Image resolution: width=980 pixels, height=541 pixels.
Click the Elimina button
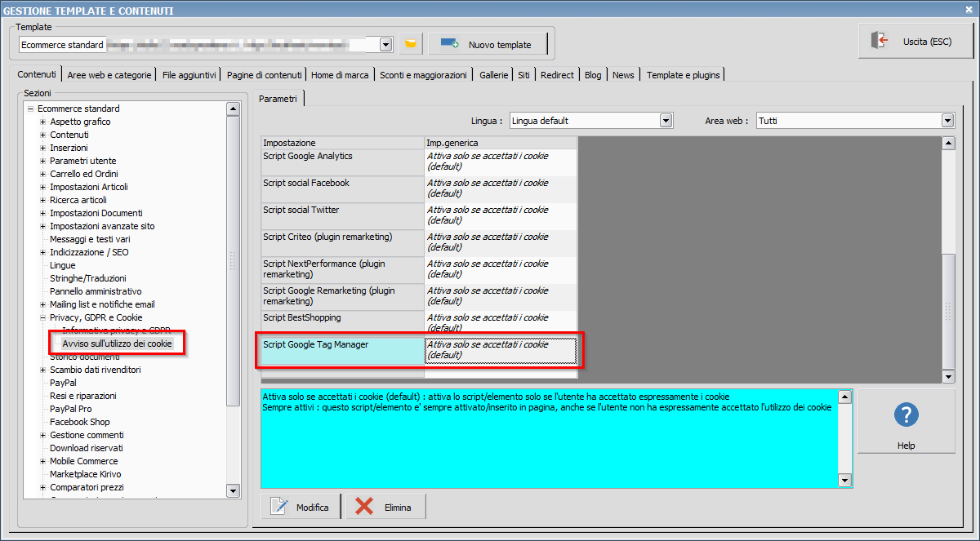(385, 507)
